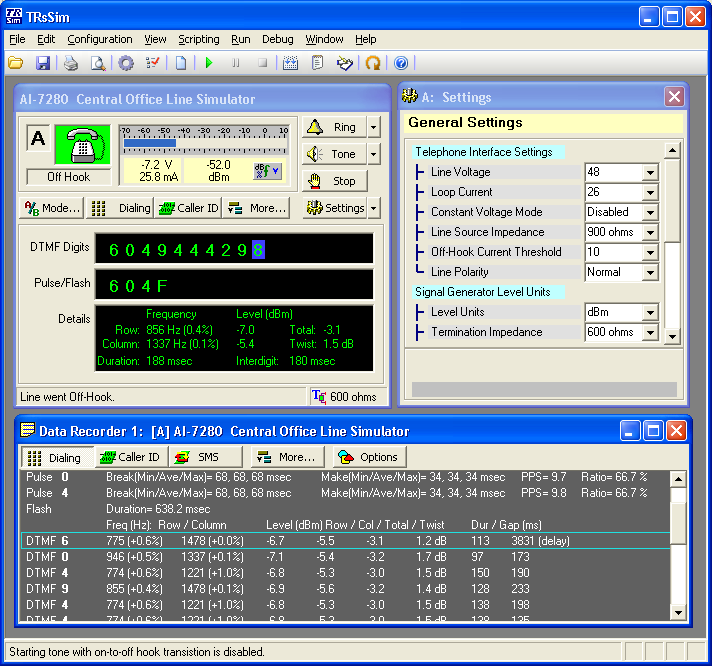Viewport: 712px width, 666px height.
Task: Open help with blue question icon
Action: tap(401, 63)
